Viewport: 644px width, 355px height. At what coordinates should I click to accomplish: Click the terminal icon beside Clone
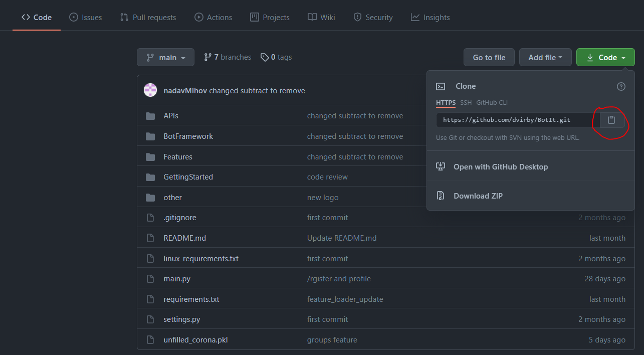click(441, 86)
